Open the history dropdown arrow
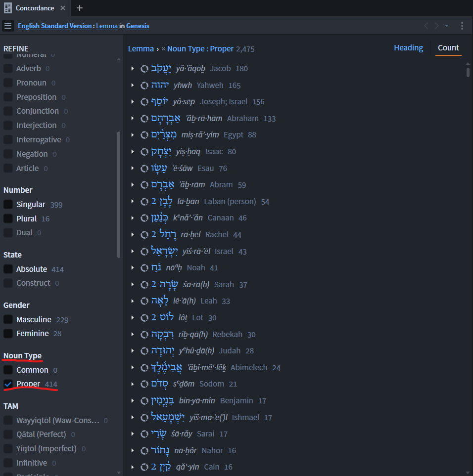 coord(447,26)
